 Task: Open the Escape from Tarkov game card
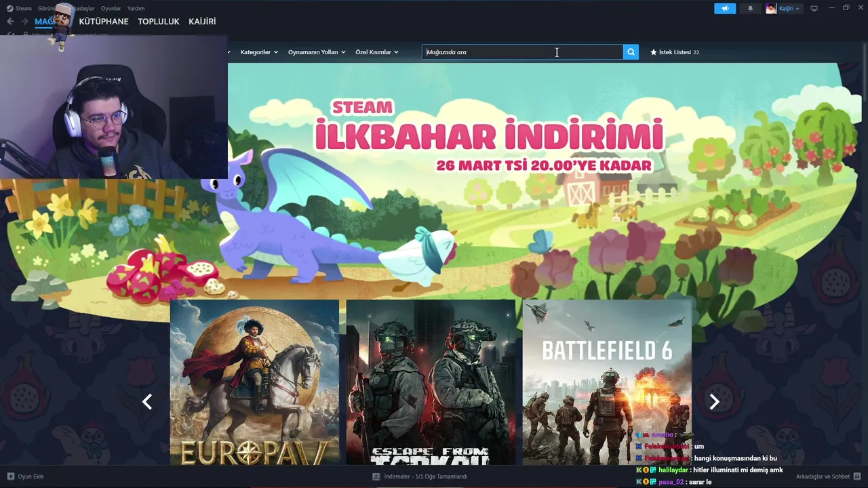click(x=431, y=382)
